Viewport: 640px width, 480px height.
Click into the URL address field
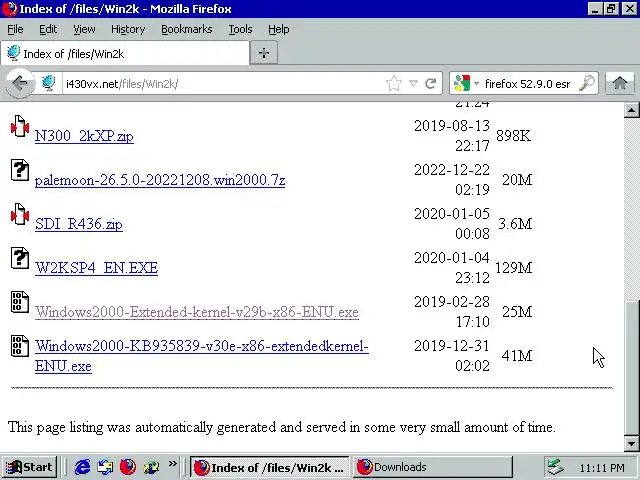pyautogui.click(x=224, y=84)
